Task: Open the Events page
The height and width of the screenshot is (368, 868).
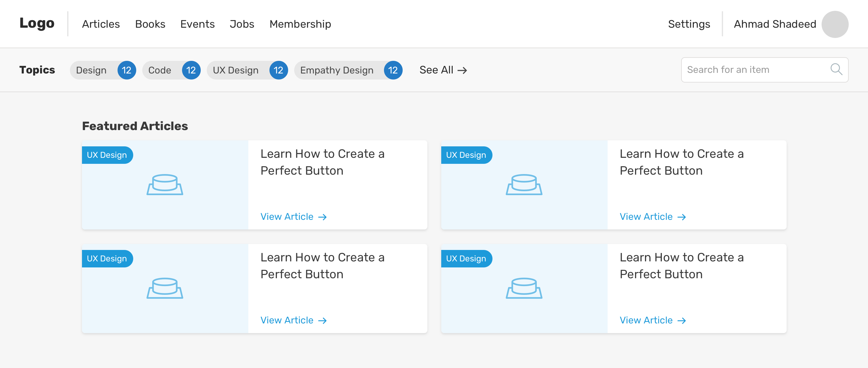Action: 197,24
